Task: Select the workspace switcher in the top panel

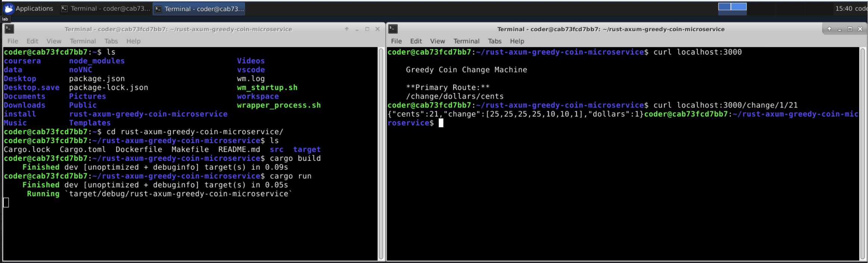Action: (x=732, y=9)
